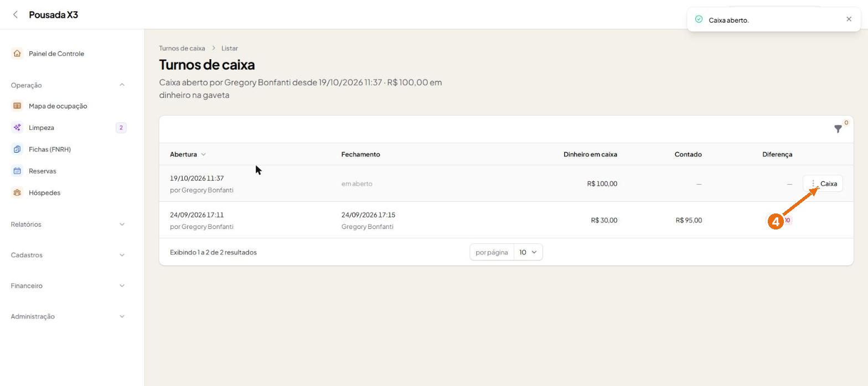The height and width of the screenshot is (386, 868).
Task: Click 'Exibindo 1 a 2 de 2 resultados'
Action: (x=213, y=252)
